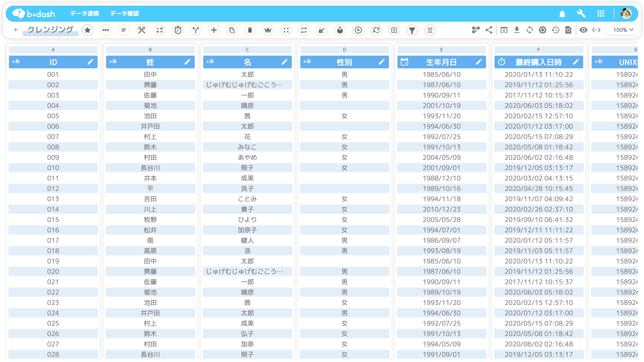Open the arithmetic operators tool icon

tap(160, 30)
